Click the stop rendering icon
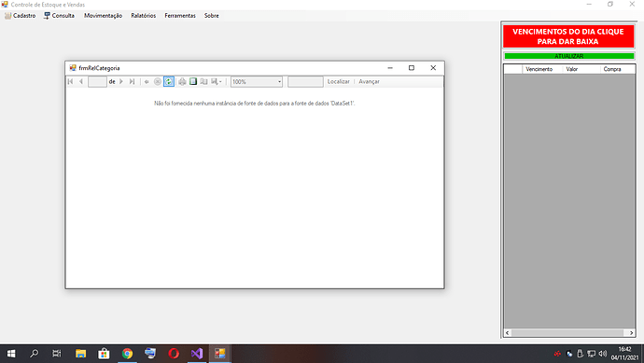644x363 pixels. point(158,81)
